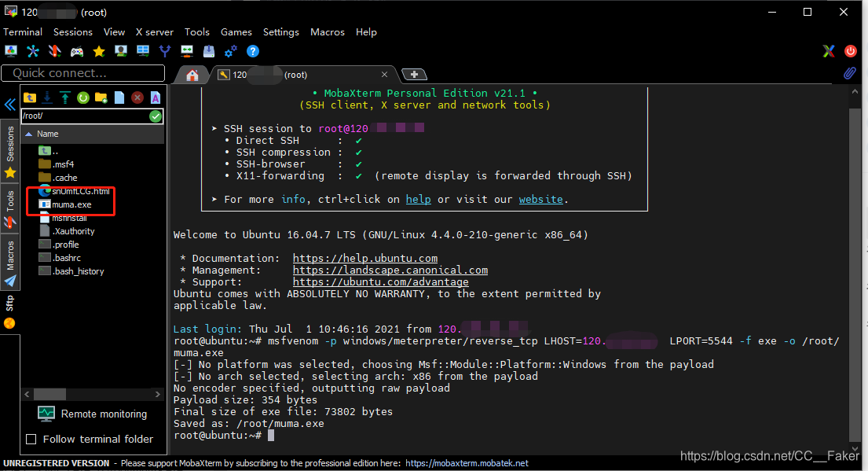Viewport: 868px width, 471px height.
Task: Open the X server menu
Action: tap(155, 32)
